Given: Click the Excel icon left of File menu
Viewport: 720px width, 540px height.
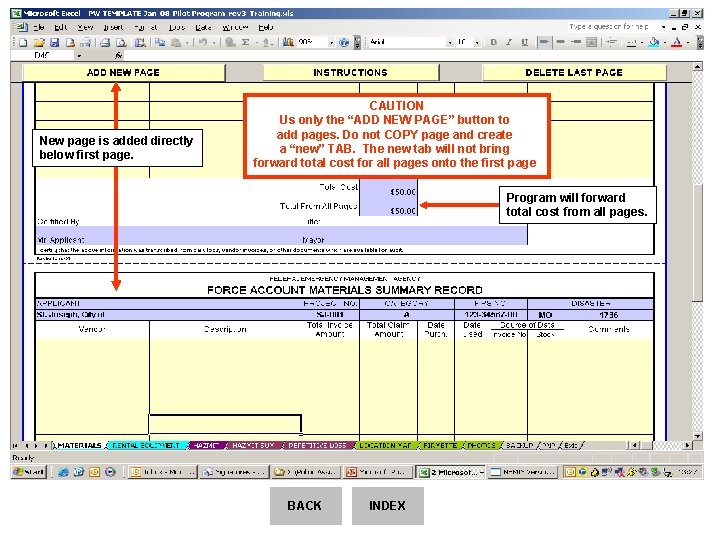Looking at the screenshot, I should pos(22,27).
